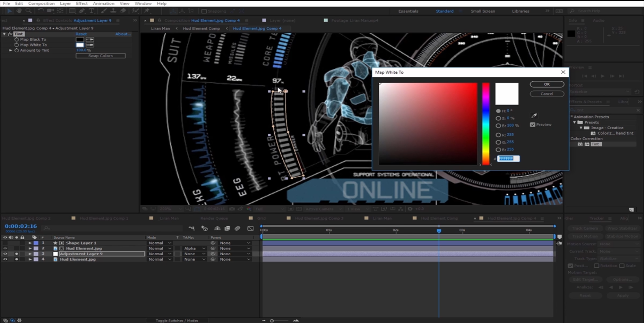The image size is (644, 323).
Task: Select the G green radio button
Action: tap(498, 142)
